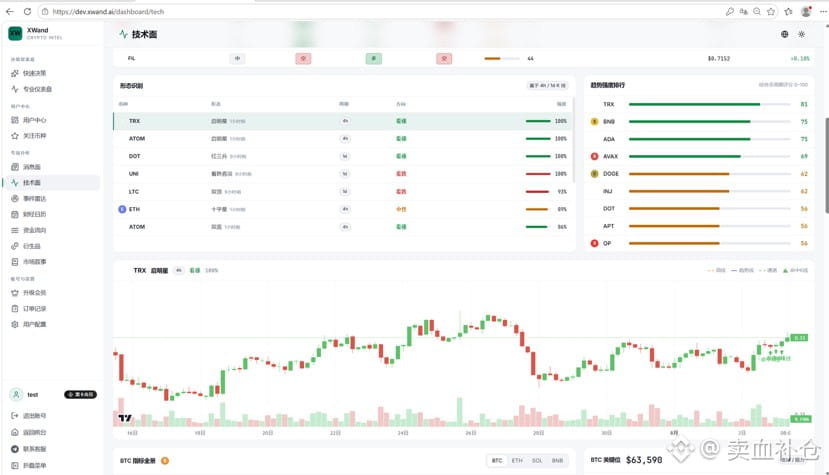829x475 pixels.
Task: Click the ETH coin icon in pattern table
Action: [x=122, y=209]
